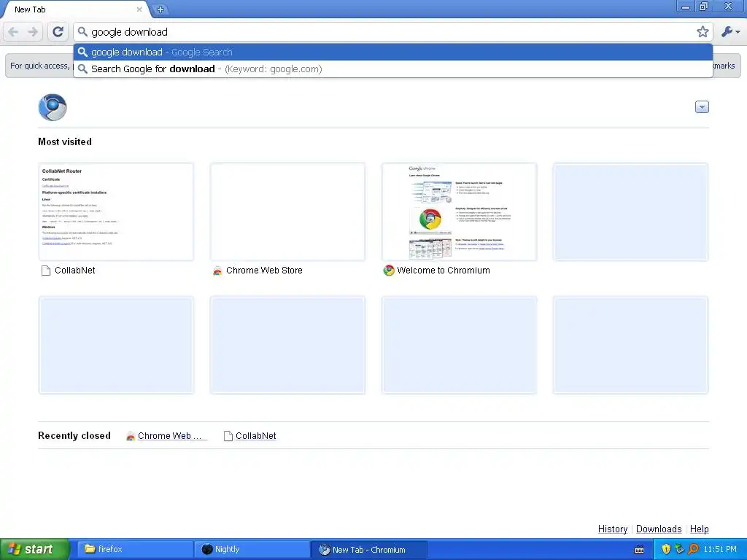
Task: Reopen recently closed CollabNet link
Action: tap(256, 436)
